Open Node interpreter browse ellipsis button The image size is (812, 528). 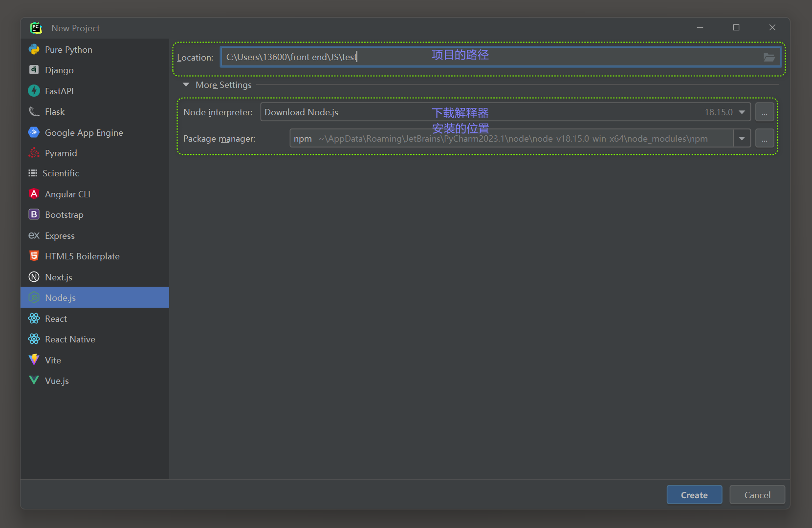[765, 112]
